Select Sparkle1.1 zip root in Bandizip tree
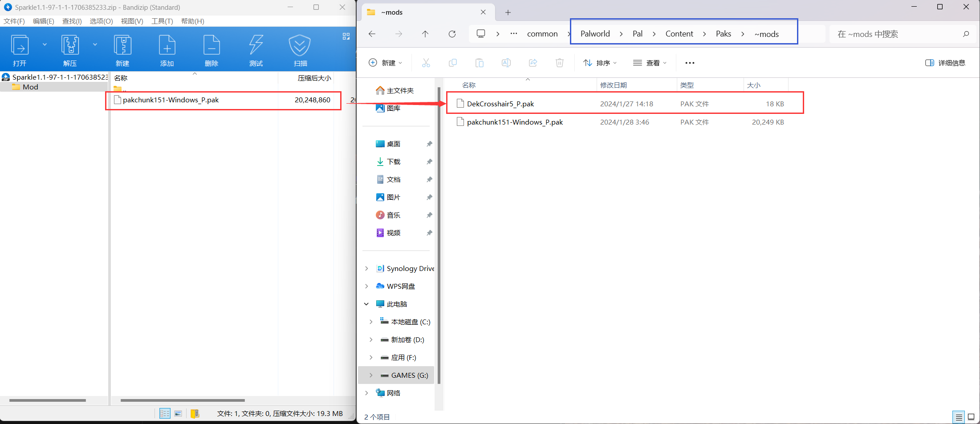The width and height of the screenshot is (980, 424). (54, 77)
